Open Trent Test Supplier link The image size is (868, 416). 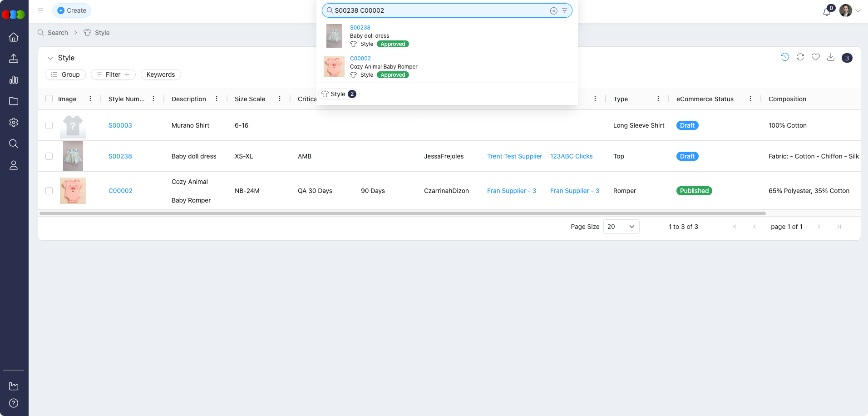514,156
